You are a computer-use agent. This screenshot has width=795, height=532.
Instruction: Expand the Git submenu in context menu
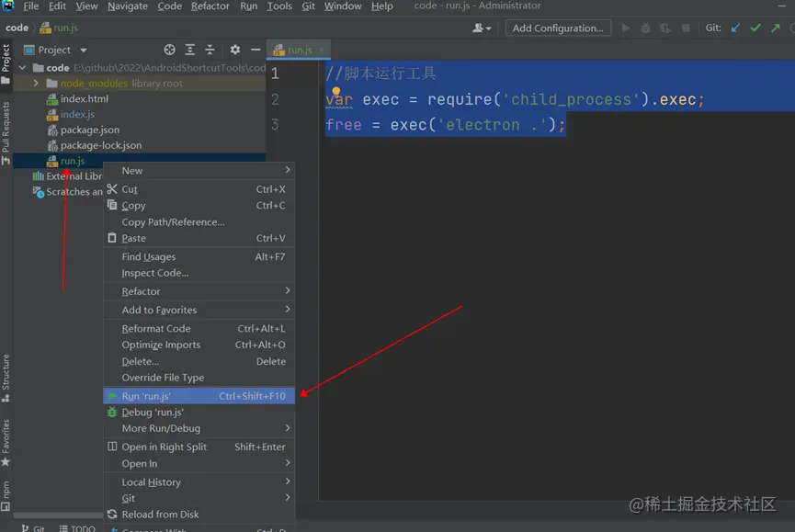tap(199, 498)
